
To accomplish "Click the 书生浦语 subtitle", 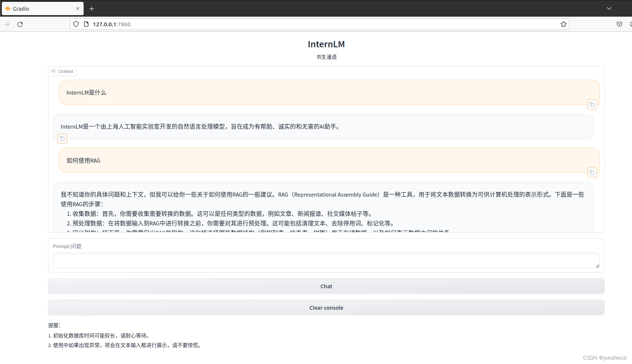I will coord(326,57).
